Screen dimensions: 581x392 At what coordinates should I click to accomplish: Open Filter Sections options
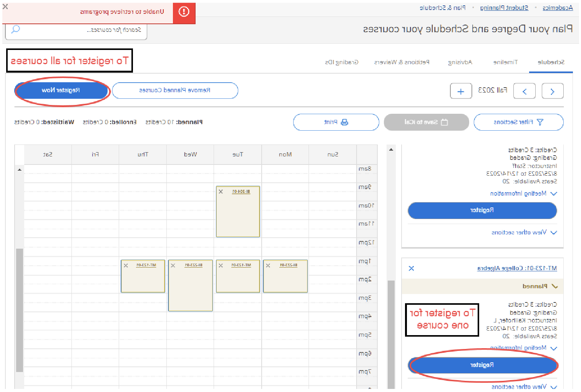click(x=518, y=122)
